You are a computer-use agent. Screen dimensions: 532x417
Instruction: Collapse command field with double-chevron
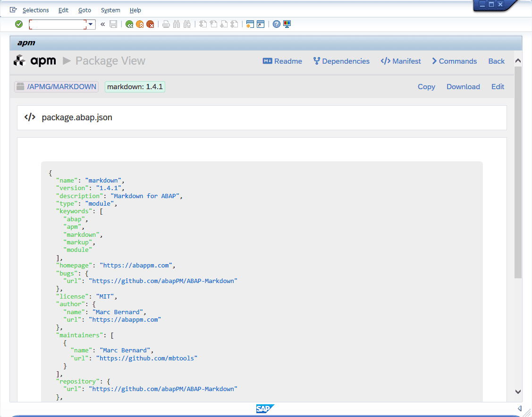pos(103,24)
